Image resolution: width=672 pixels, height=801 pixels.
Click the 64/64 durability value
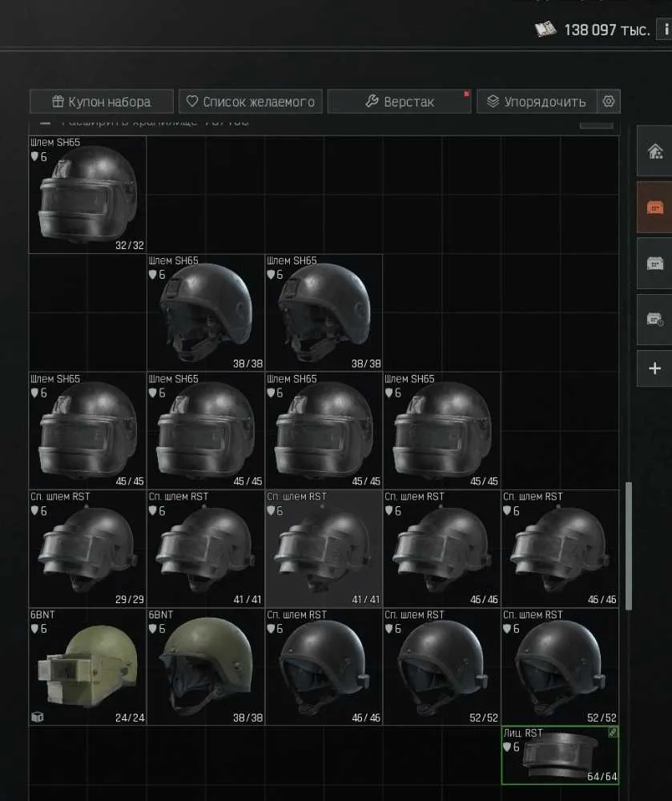click(602, 776)
